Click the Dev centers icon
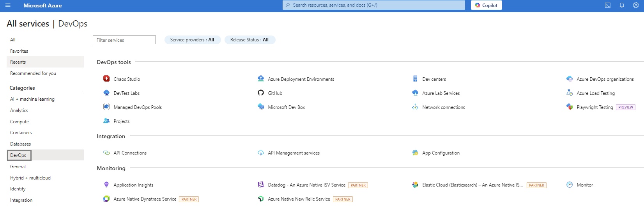Viewport: 644px width, 208px height. (415, 78)
